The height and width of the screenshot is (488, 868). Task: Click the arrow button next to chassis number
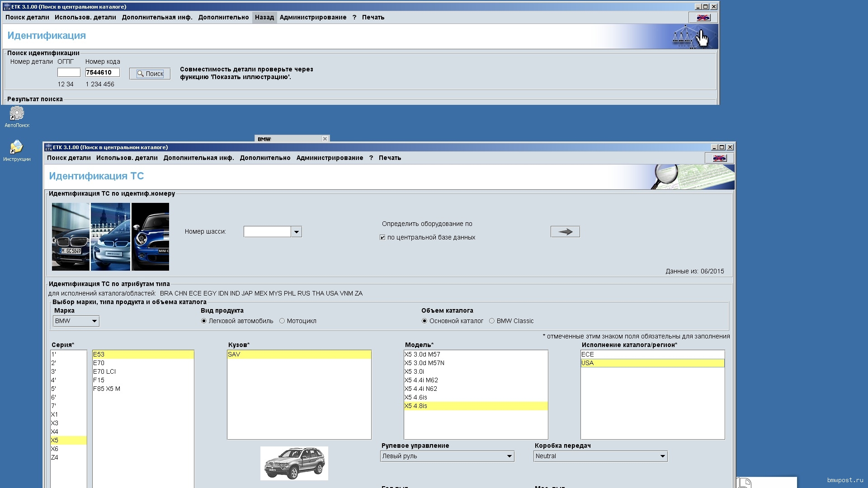565,232
